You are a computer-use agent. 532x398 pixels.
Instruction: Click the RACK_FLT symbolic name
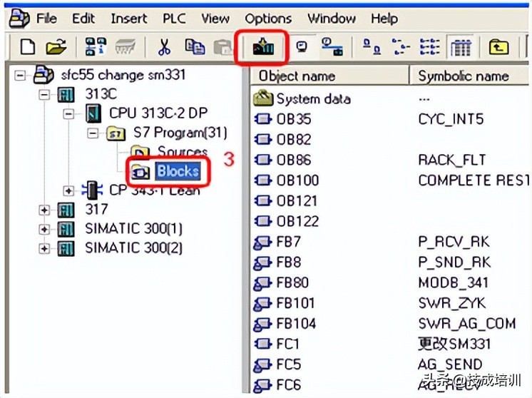(x=452, y=160)
